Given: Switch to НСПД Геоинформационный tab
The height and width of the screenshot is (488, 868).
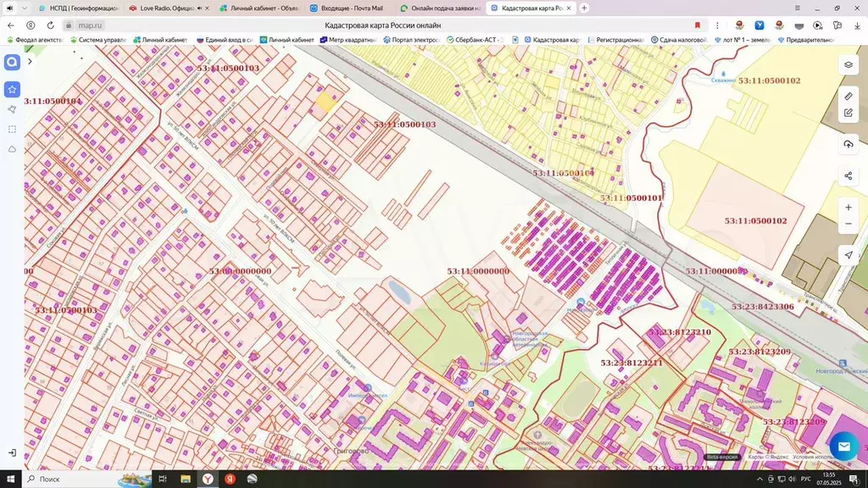Looking at the screenshot, I should point(79,8).
